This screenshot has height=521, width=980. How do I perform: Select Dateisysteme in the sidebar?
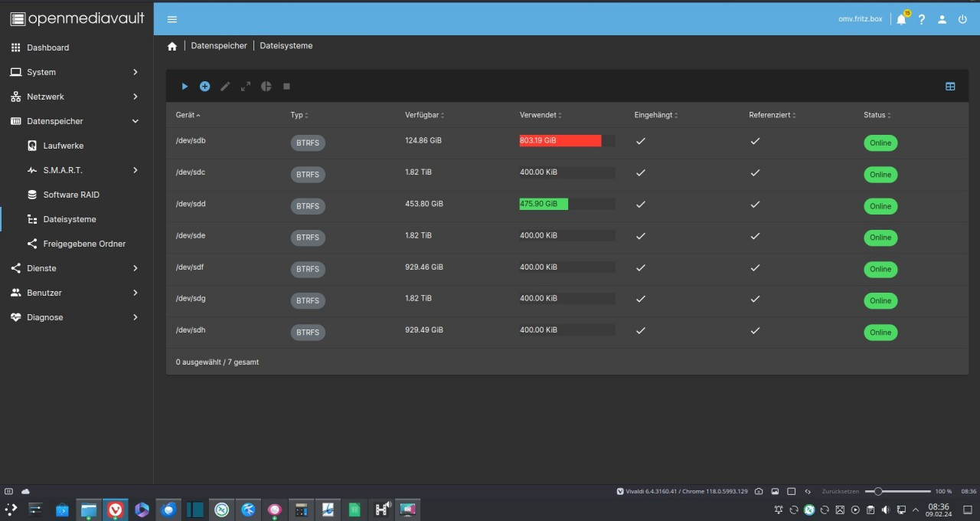[77, 219]
